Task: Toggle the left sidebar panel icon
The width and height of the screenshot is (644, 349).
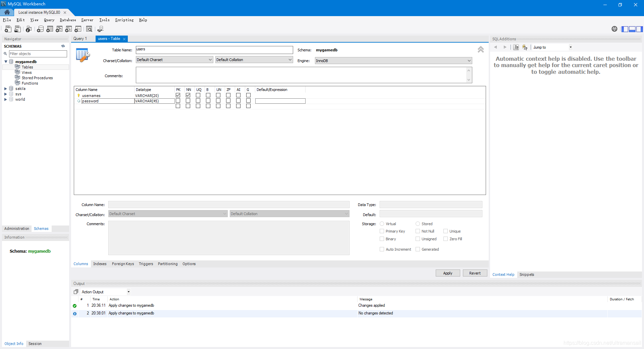Action: point(625,29)
